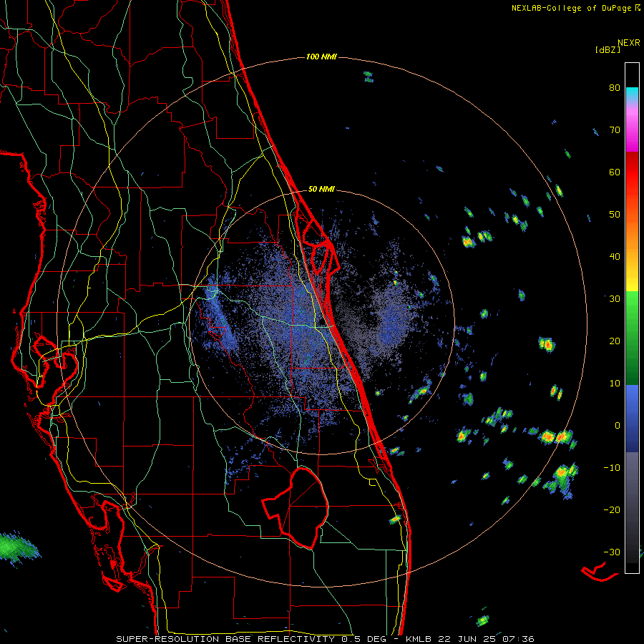Click the -10 value on the dBZ scale
The width and height of the screenshot is (644, 644).
[x=612, y=468]
